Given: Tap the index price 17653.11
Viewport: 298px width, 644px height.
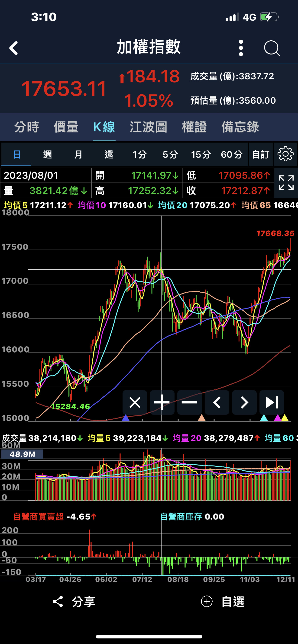Looking at the screenshot, I should 64,89.
